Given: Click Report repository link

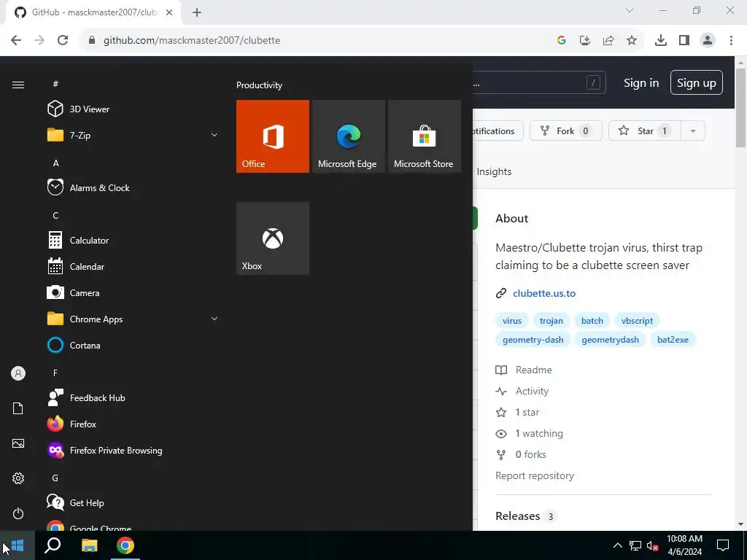Looking at the screenshot, I should pos(535,475).
